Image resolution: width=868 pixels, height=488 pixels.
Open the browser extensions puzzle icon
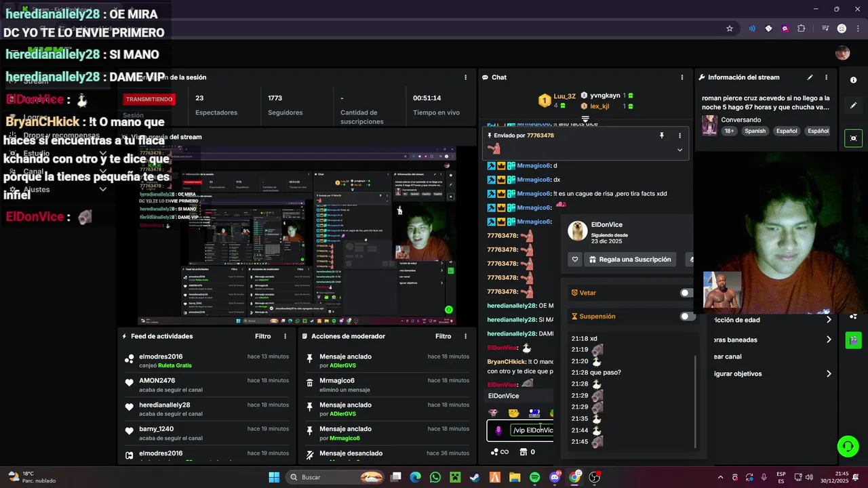(802, 28)
